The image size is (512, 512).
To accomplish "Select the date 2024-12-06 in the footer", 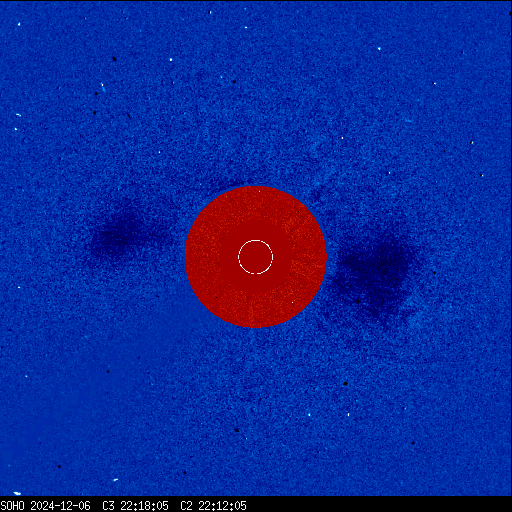I will (x=60, y=506).
